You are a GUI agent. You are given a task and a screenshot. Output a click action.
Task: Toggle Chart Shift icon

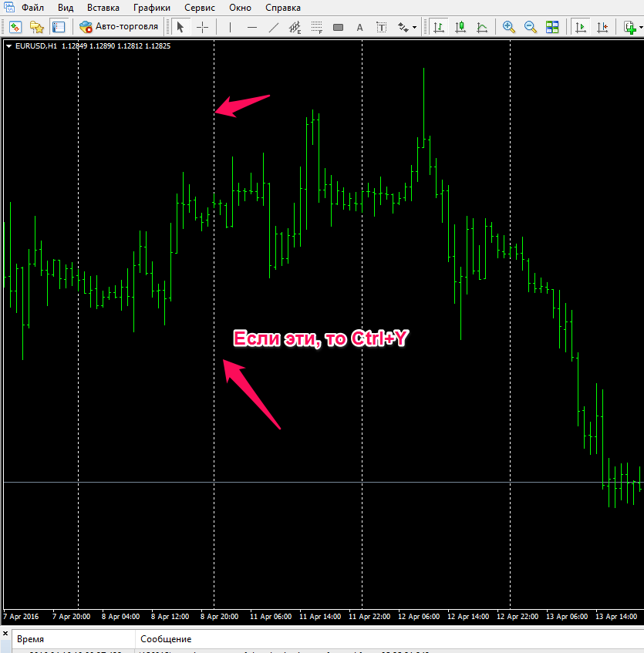pyautogui.click(x=602, y=28)
